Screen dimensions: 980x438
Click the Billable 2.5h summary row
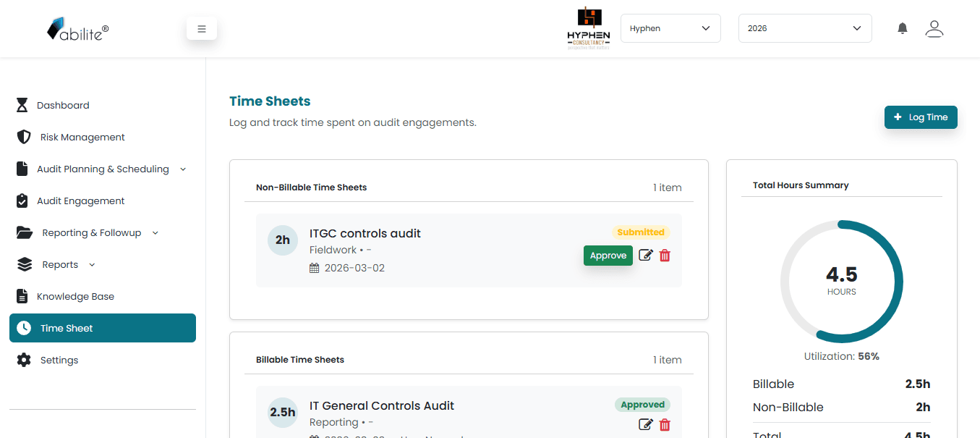pos(842,384)
